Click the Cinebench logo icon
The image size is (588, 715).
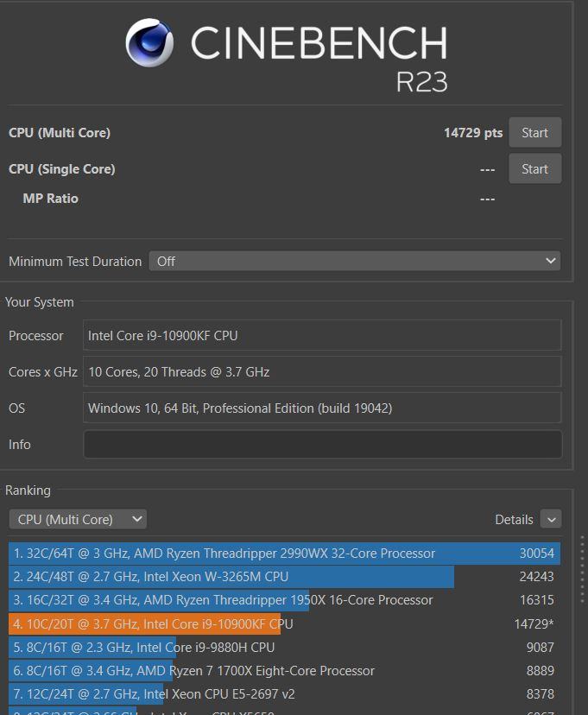[149, 42]
